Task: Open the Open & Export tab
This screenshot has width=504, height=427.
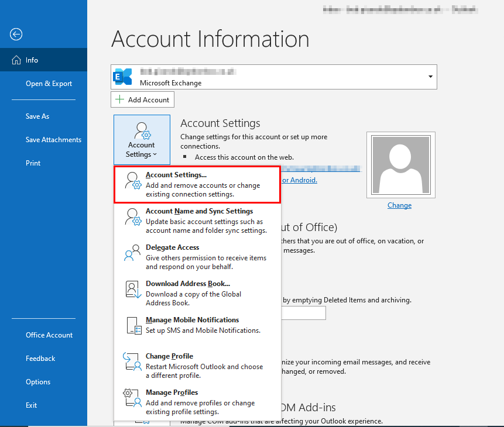Action: coord(43,84)
